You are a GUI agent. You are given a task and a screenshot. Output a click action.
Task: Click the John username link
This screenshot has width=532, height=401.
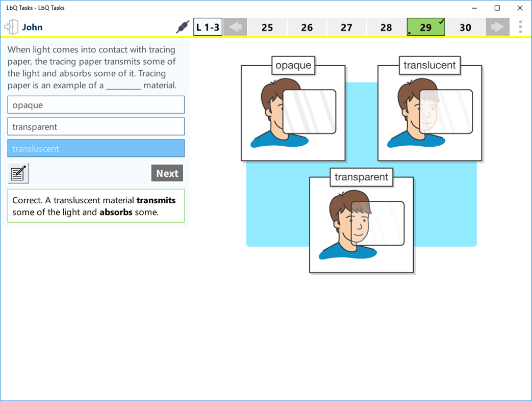(x=32, y=26)
